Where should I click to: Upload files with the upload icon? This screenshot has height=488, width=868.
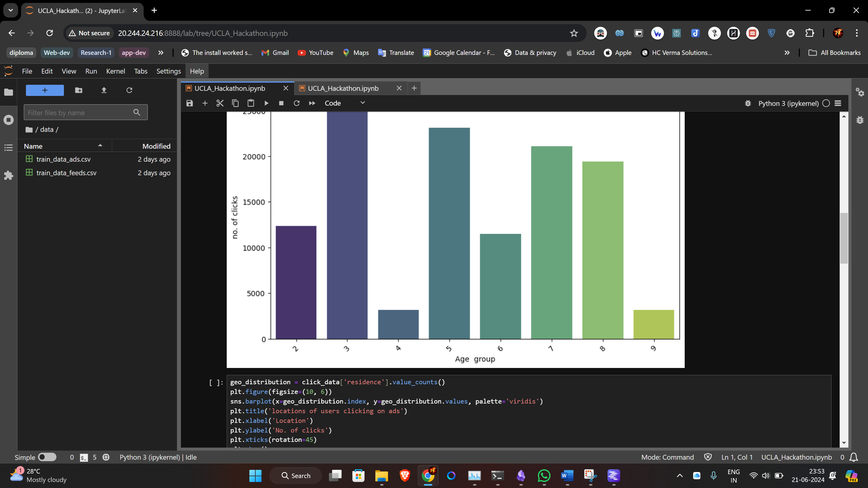click(x=104, y=90)
